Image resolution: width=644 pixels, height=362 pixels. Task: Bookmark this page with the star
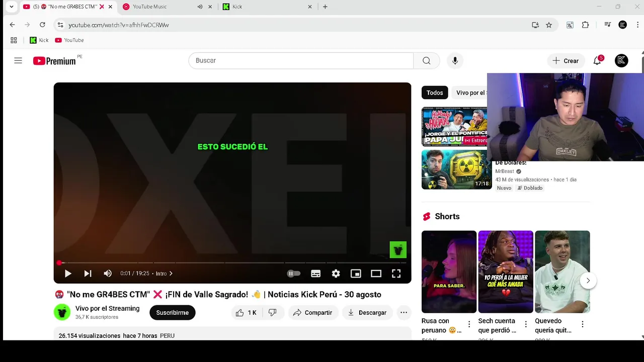point(549,25)
